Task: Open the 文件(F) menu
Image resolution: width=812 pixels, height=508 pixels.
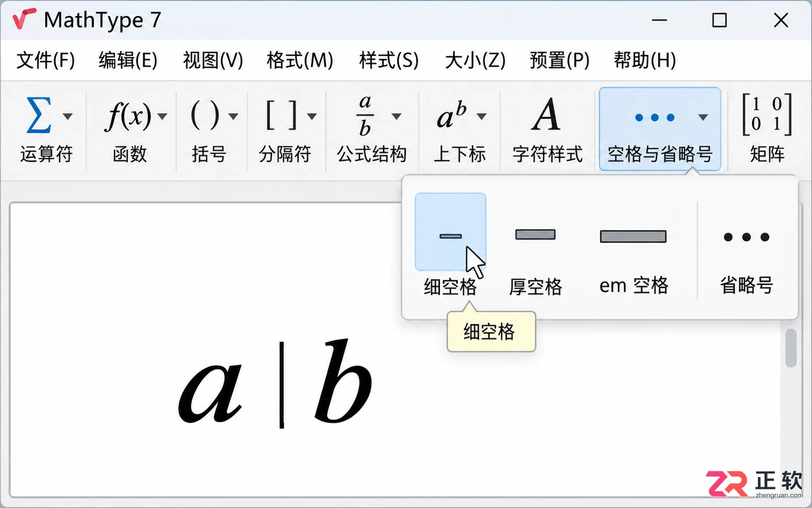Action: pos(46,60)
